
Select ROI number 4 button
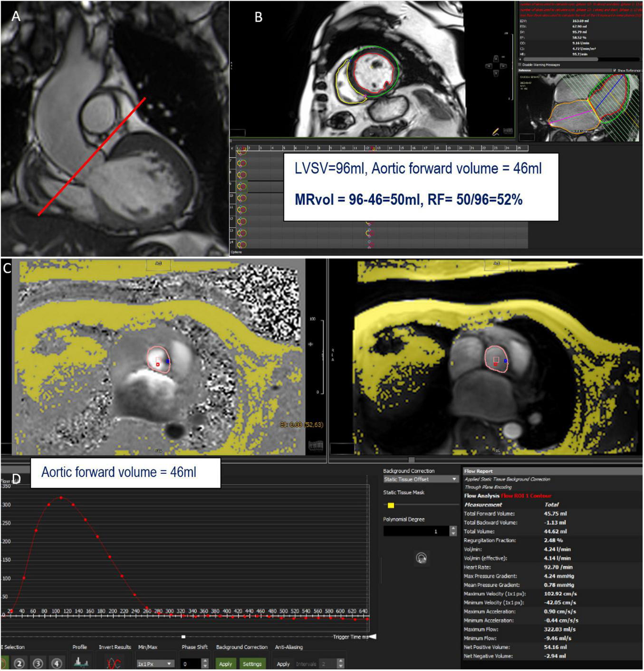57,663
